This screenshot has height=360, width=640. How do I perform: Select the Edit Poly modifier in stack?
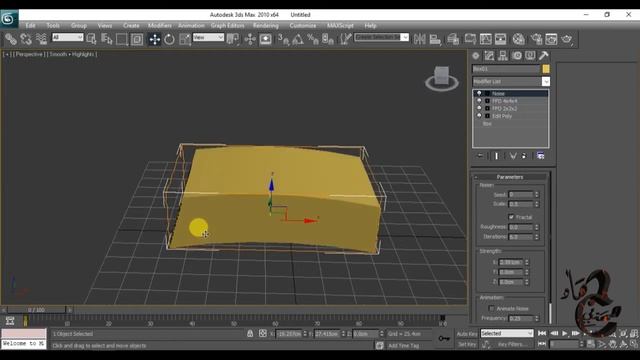[502, 116]
